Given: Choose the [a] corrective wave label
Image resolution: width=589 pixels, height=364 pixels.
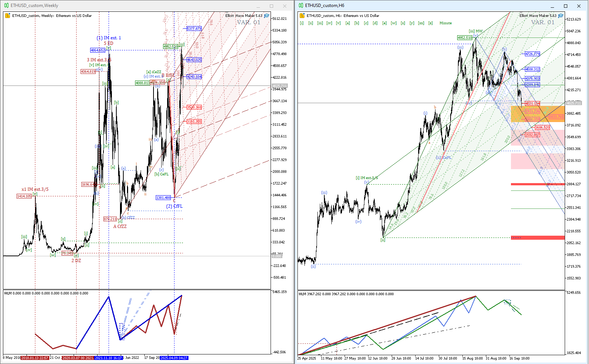Looking at the screenshot, I should (348, 23).
